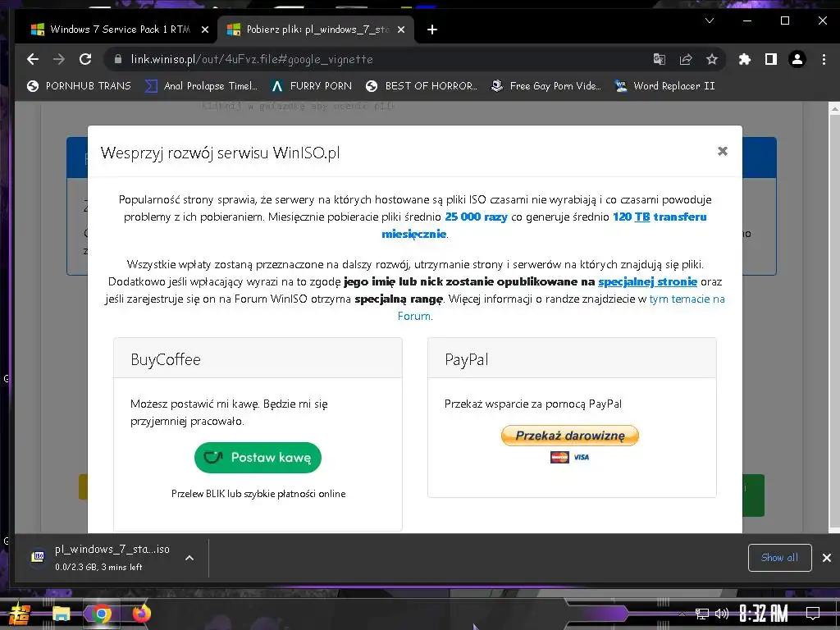Open notification center icon
This screenshot has height=630, width=840.
click(813, 614)
